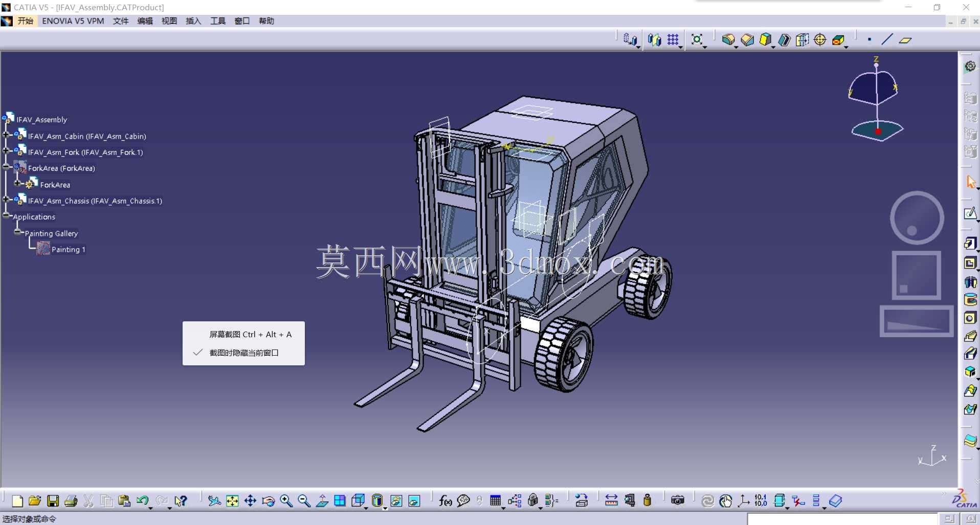This screenshot has width=980, height=525.
Task: Open the '窗口' menu
Action: click(x=241, y=21)
